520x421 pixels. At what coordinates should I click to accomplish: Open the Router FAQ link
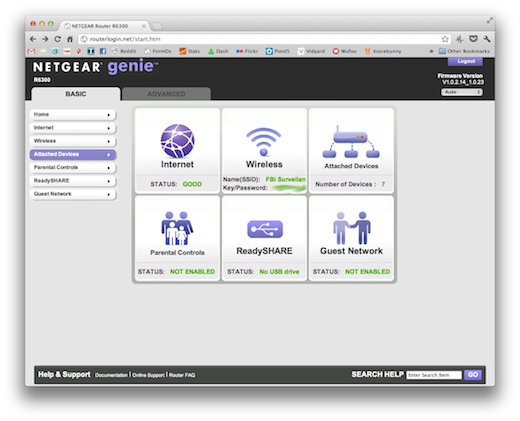point(182,375)
